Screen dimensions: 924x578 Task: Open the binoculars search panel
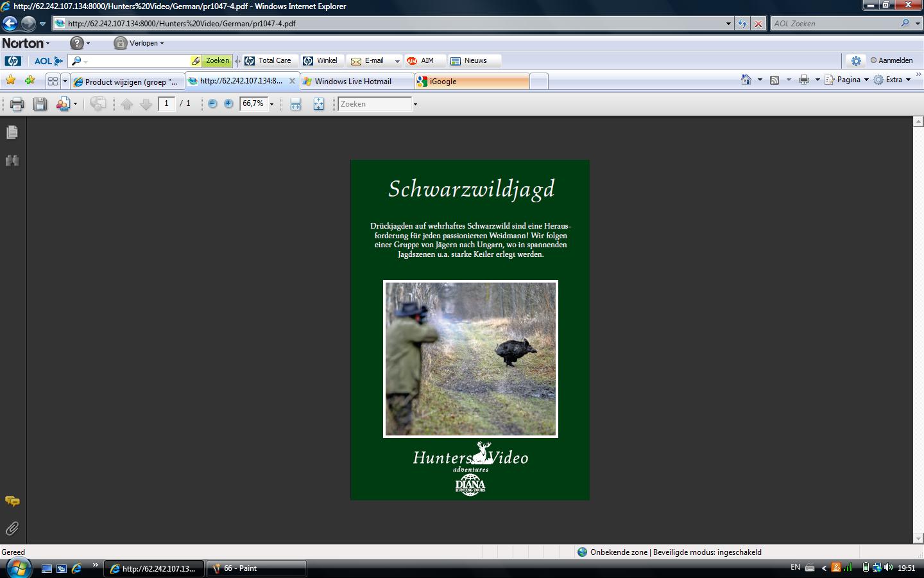point(12,160)
